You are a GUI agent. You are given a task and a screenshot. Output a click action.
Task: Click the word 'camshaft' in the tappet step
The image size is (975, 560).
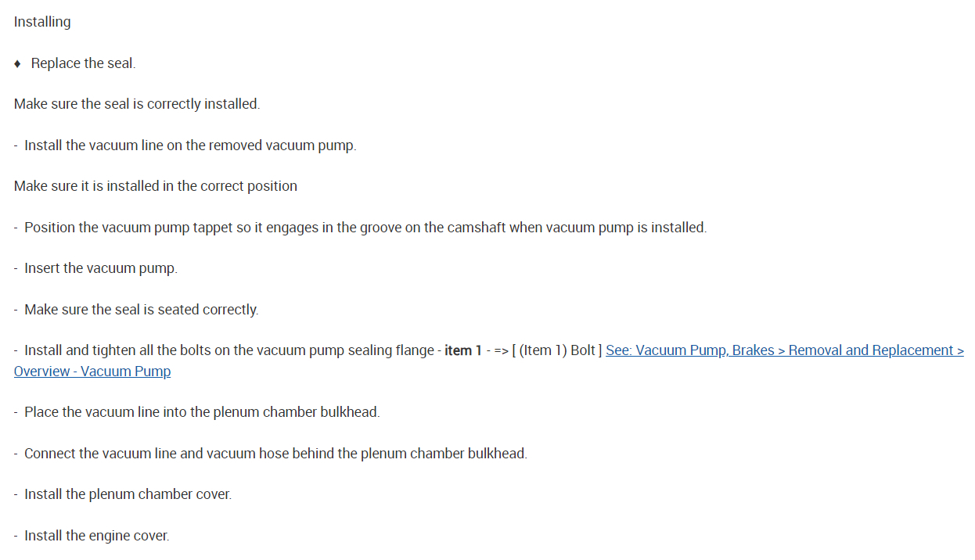pyautogui.click(x=476, y=228)
